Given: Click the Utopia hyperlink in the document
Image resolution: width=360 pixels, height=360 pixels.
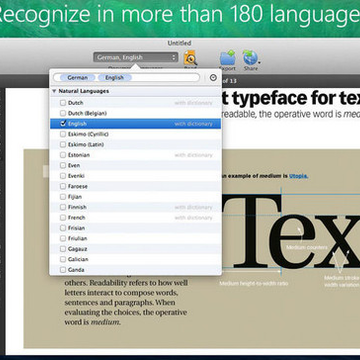Looking at the screenshot, I should click(298, 176).
